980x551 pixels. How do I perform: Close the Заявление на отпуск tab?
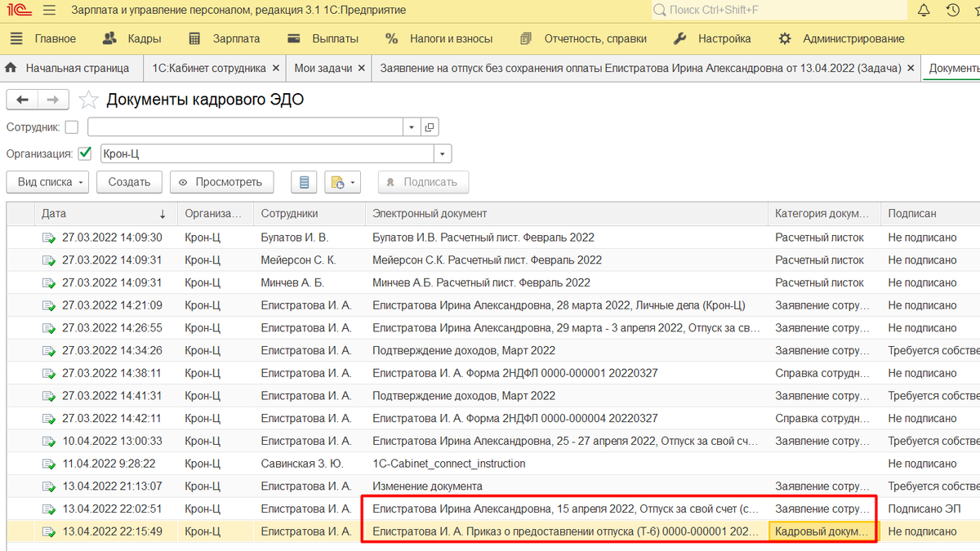point(911,69)
